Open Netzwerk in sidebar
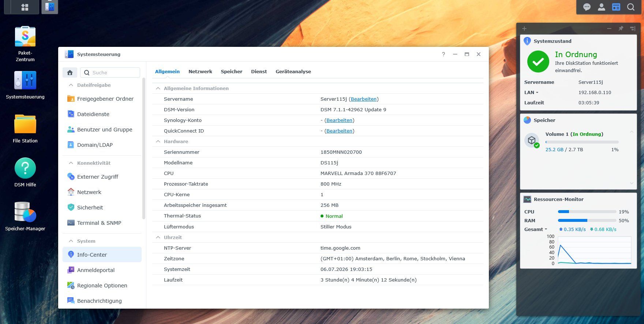This screenshot has width=644, height=324. 102,192
